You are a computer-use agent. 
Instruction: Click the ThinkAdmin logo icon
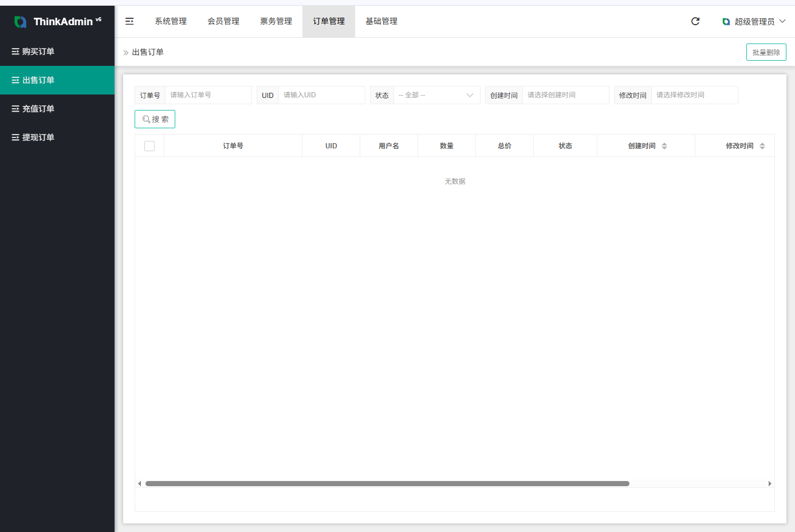tap(21, 22)
